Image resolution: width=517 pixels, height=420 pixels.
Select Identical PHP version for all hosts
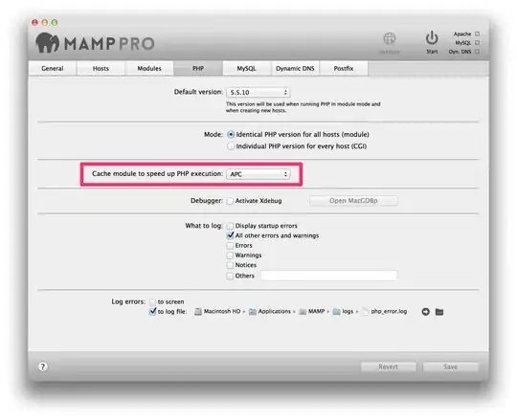(231, 134)
